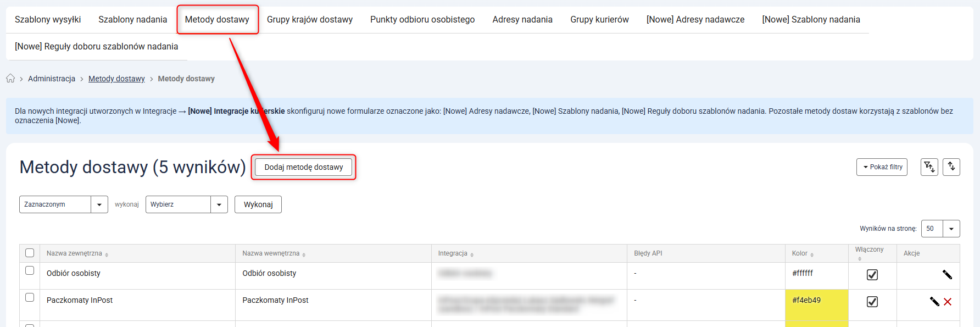Image resolution: width=980 pixels, height=327 pixels.
Task: Select the Odbiór osobisty row checkbox
Action: [30, 270]
